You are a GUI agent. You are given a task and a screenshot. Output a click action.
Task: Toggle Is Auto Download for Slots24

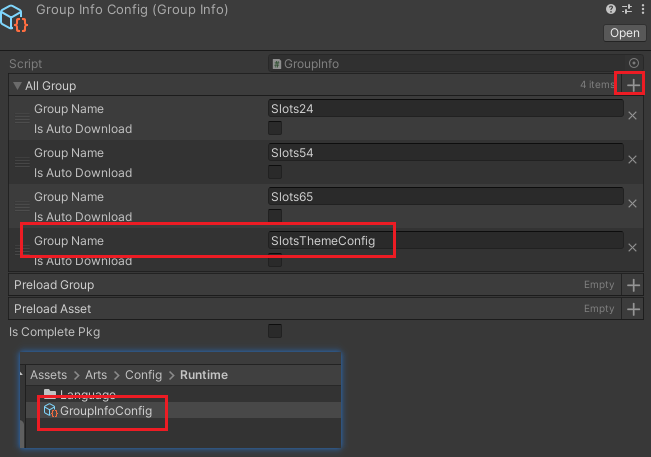[275, 129]
